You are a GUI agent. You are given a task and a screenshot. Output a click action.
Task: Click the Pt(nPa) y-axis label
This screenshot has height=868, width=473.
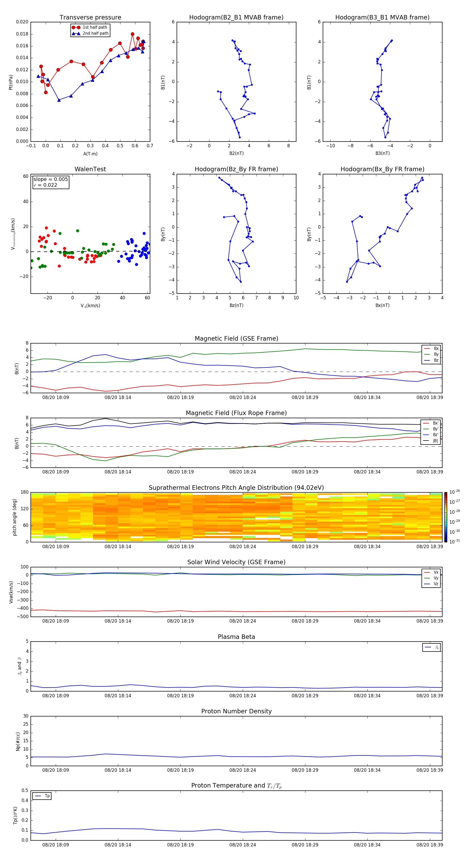pyautogui.click(x=11, y=82)
